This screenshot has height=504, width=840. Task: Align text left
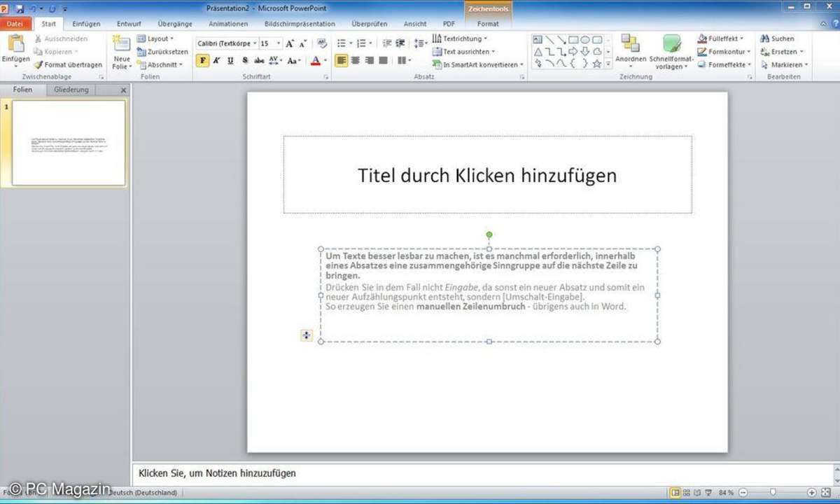click(341, 60)
